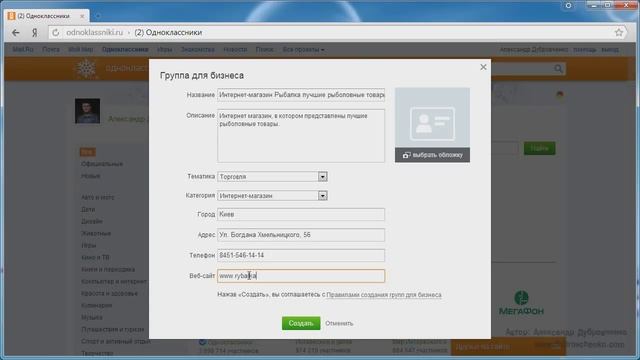Image resolution: width=640 pixels, height=360 pixels.
Task: Expand the Все проекты menu
Action: click(303, 49)
